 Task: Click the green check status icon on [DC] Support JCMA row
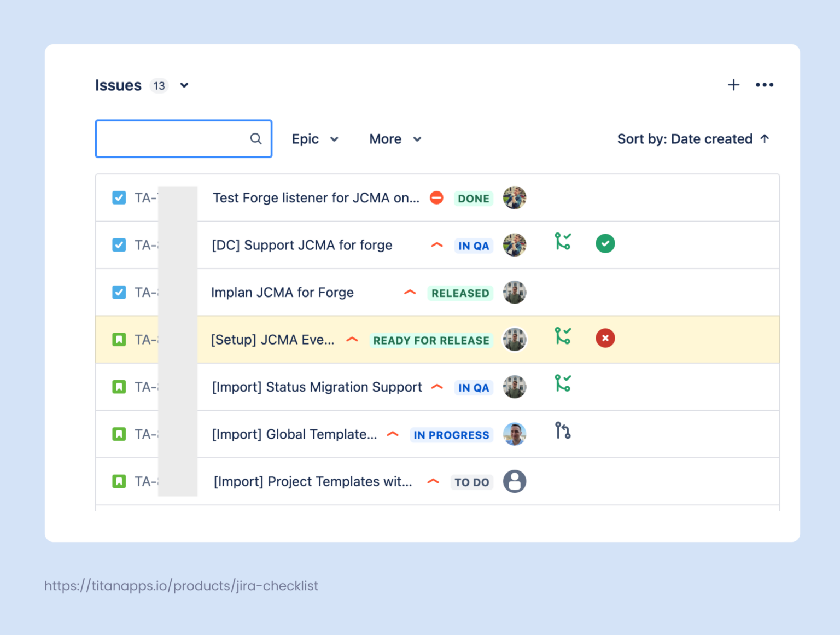pyautogui.click(x=605, y=243)
